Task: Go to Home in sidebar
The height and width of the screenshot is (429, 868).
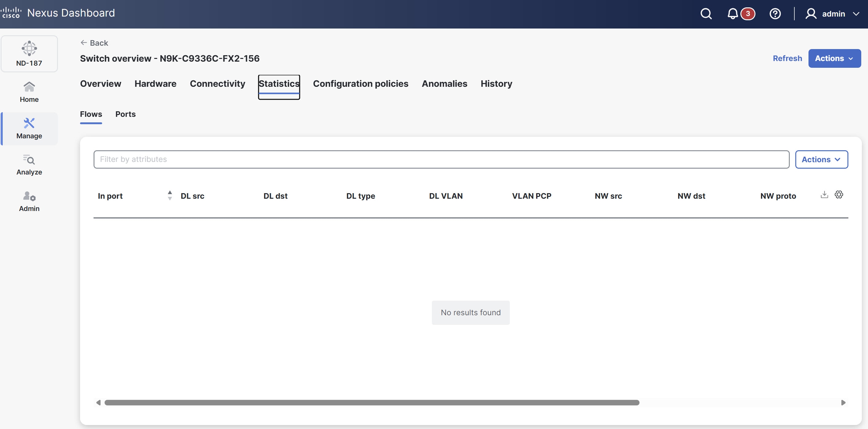Action: point(29,92)
